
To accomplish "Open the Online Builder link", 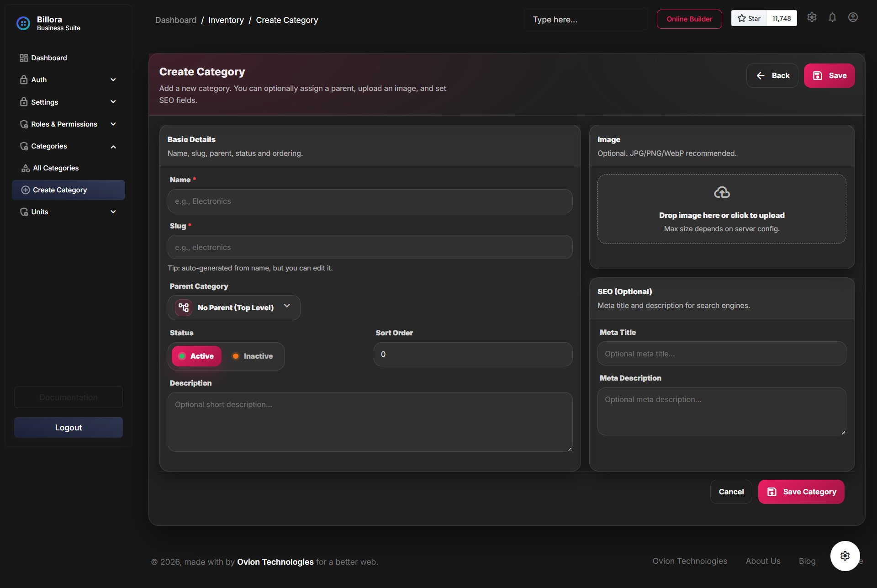I will [x=689, y=19].
